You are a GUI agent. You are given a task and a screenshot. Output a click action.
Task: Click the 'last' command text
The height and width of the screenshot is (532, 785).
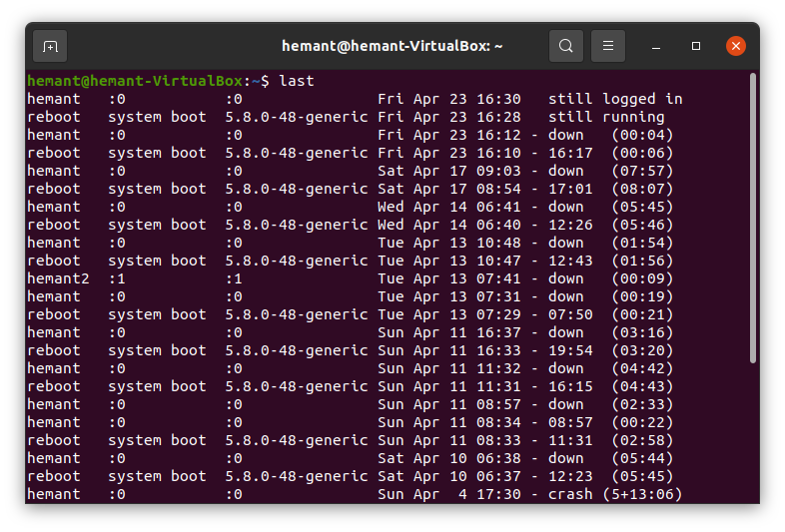pos(297,81)
